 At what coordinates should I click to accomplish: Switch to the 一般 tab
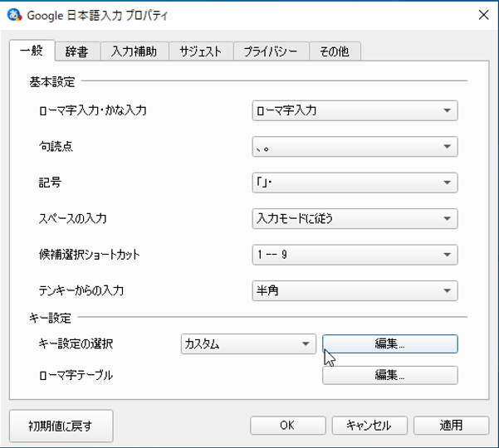(34, 51)
